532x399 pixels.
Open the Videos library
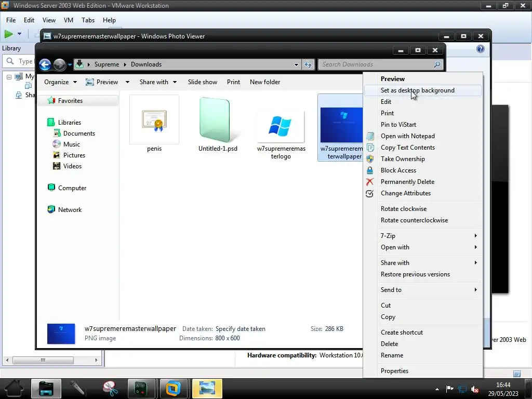pyautogui.click(x=67, y=166)
